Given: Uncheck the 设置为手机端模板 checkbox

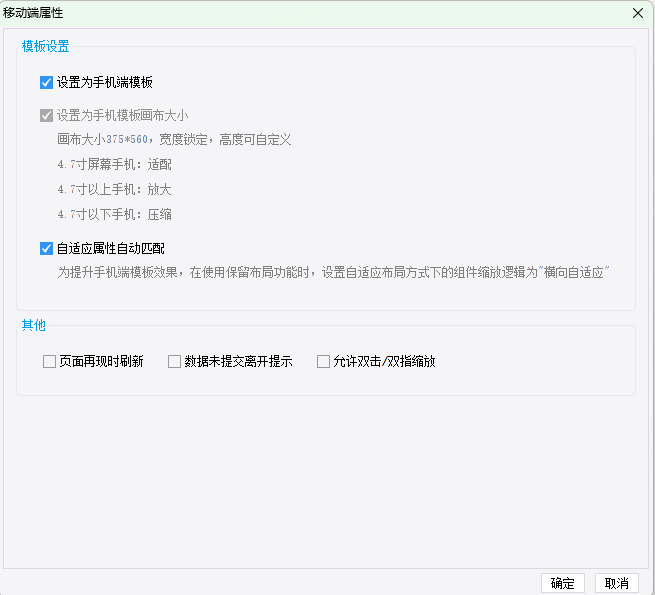Looking at the screenshot, I should 46,82.
